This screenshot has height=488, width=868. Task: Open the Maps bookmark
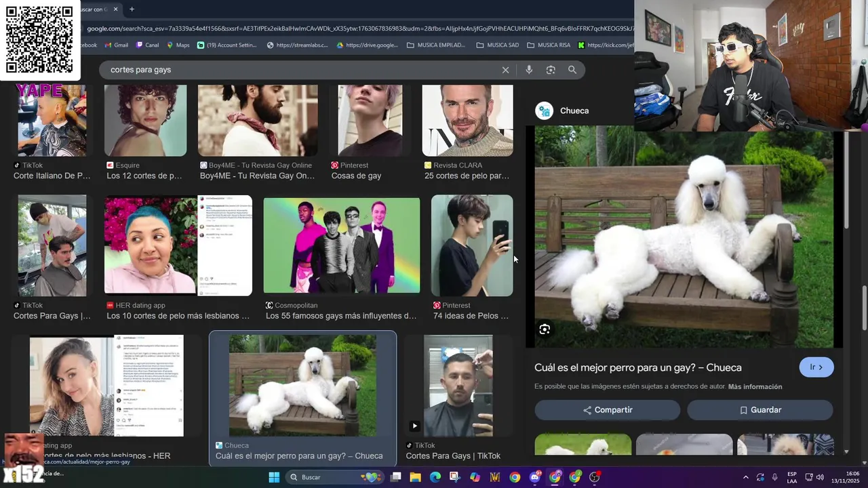tap(178, 45)
